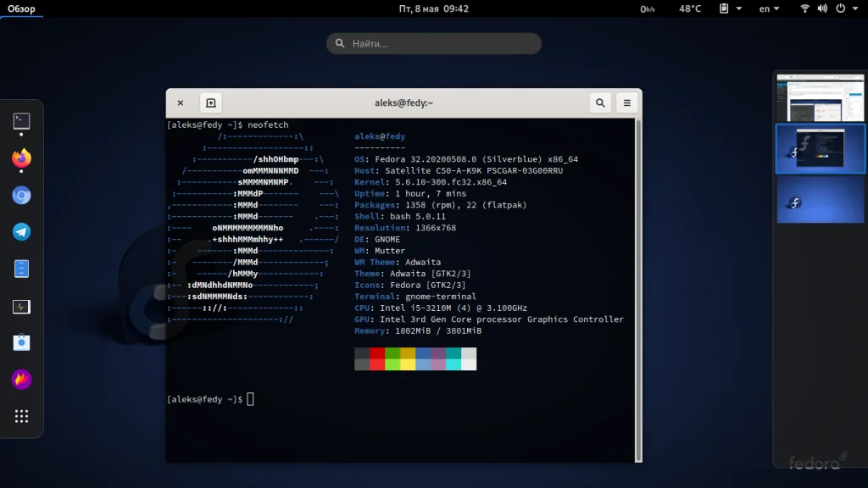This screenshot has width=868, height=488.
Task: Open System Monitor dock icon
Action: (22, 307)
